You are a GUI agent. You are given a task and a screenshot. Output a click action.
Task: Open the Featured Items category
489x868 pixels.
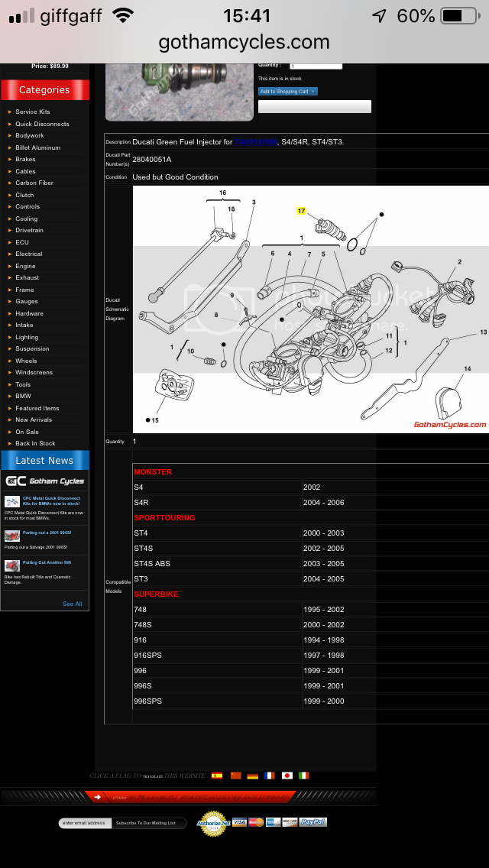pos(37,409)
